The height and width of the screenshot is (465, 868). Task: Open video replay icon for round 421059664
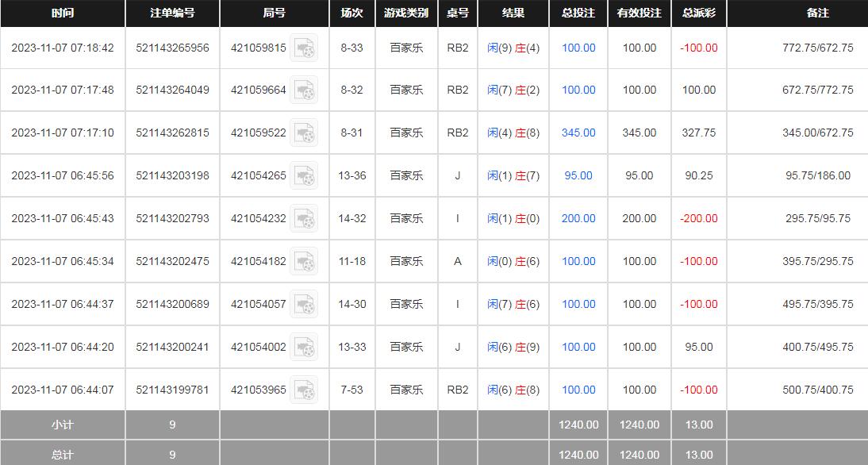(304, 90)
